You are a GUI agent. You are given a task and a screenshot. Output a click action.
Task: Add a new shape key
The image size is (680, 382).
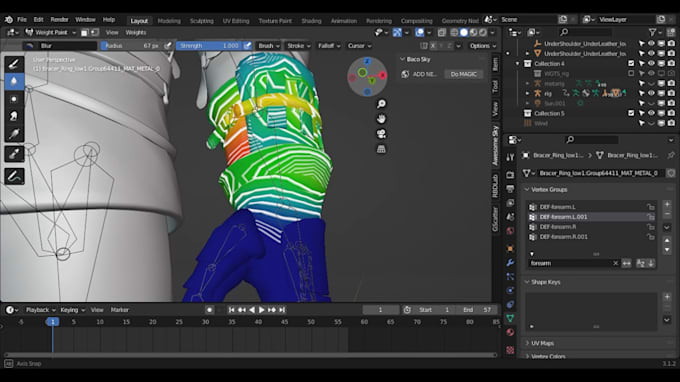tap(667, 297)
